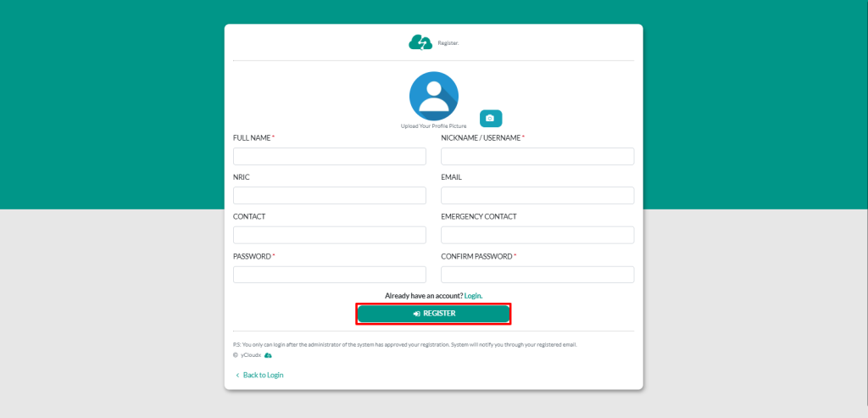Click the FULL NAME label
This screenshot has width=868, height=418.
252,137
